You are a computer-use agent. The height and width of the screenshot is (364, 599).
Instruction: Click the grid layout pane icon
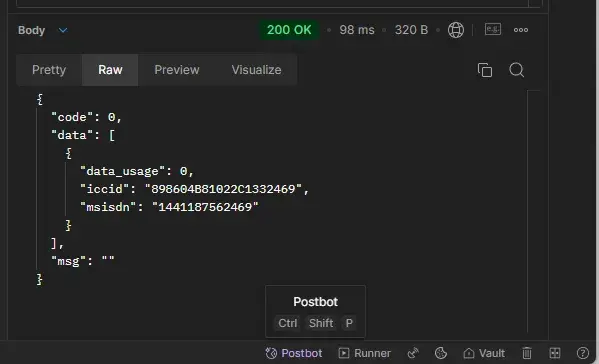coord(555,353)
